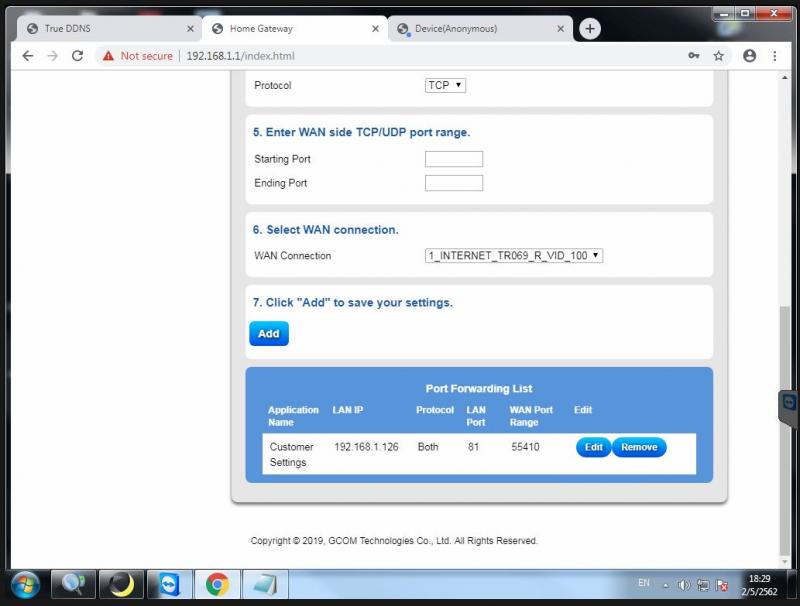Switch to Chrome in the taskbar
Image resolution: width=800 pixels, height=606 pixels.
217,585
